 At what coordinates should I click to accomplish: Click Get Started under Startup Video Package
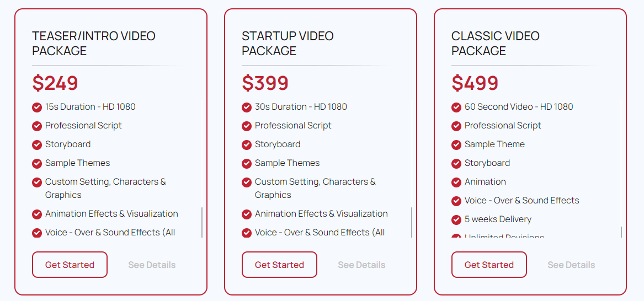tap(279, 265)
